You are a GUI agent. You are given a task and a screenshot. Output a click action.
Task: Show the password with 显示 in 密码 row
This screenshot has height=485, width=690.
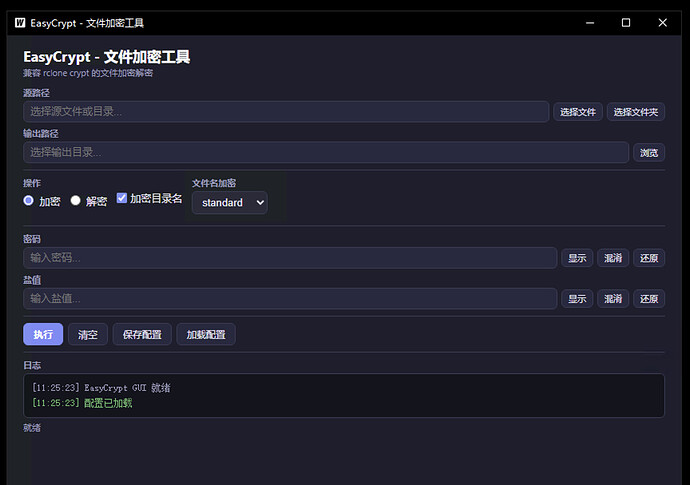577,258
